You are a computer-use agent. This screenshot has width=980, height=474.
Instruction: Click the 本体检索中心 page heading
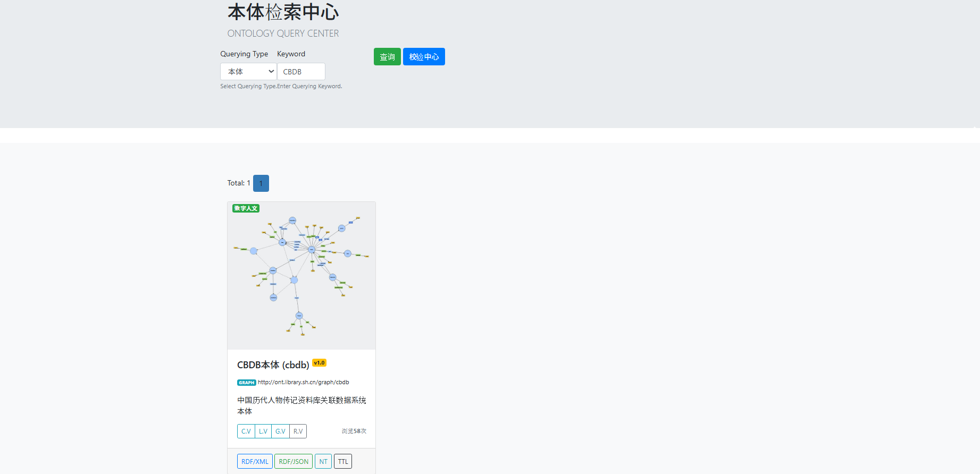pos(283,12)
